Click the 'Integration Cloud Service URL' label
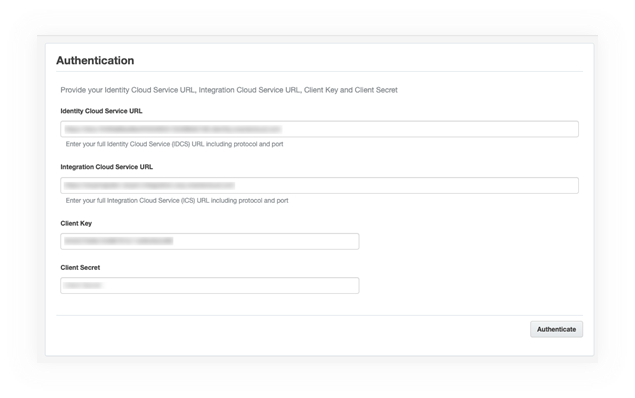 107,167
